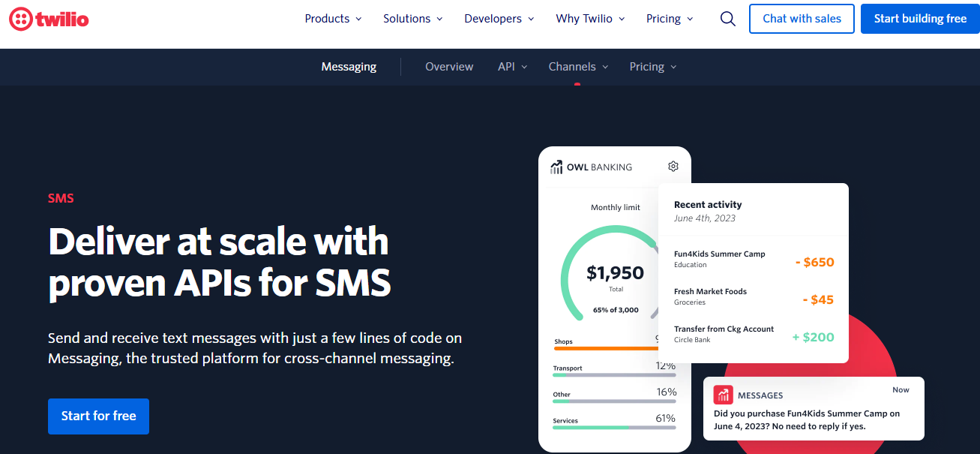This screenshot has height=454, width=980.
Task: Select the Messaging tab
Action: [349, 67]
